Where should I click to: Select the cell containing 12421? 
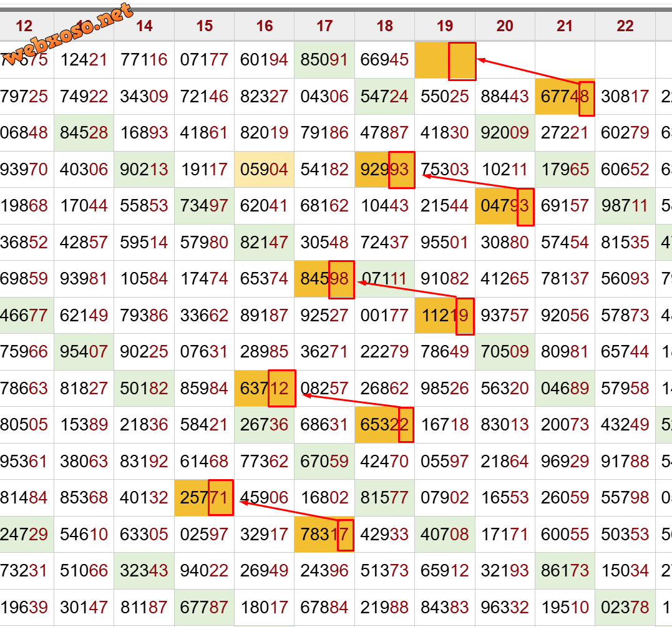pos(84,61)
